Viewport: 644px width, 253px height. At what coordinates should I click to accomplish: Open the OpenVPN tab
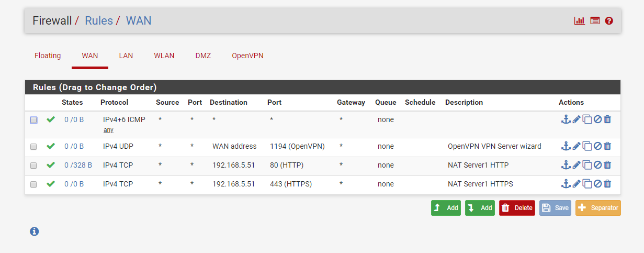247,56
